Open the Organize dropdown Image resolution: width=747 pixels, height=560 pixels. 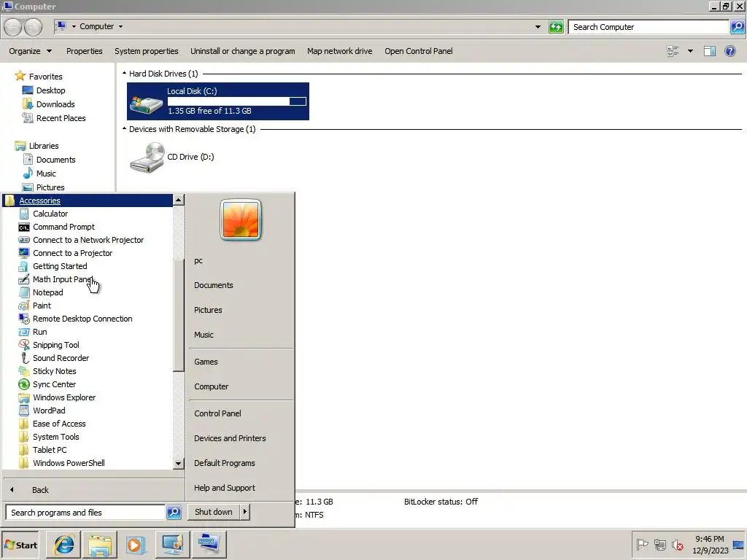tap(30, 51)
